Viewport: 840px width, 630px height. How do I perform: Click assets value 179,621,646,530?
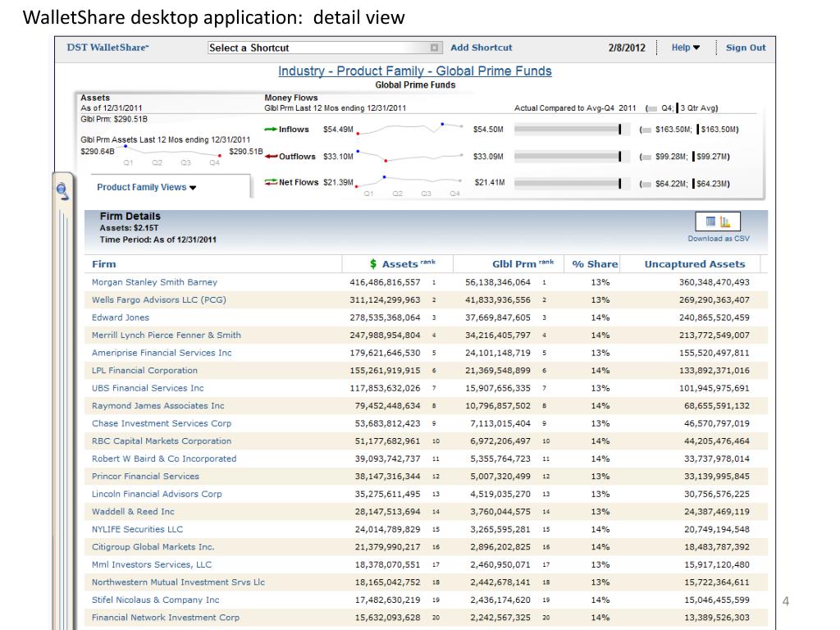386,353
